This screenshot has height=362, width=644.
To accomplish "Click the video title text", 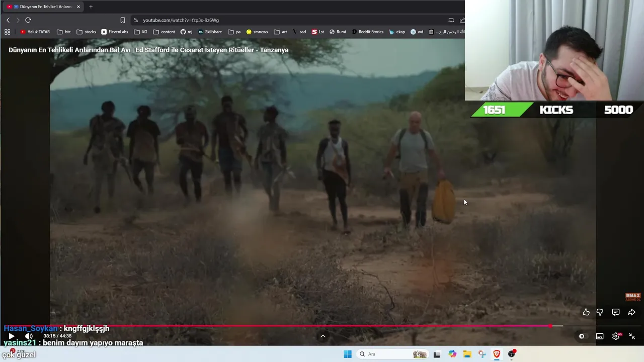I will click(148, 50).
